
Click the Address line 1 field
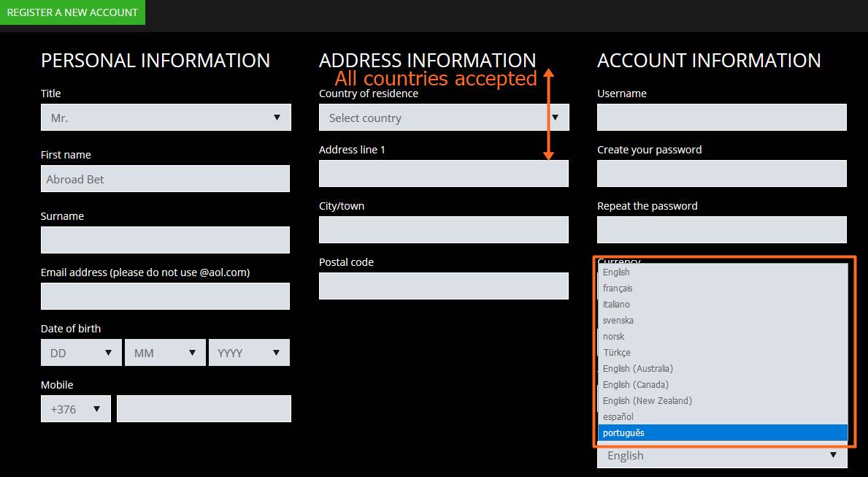click(443, 173)
